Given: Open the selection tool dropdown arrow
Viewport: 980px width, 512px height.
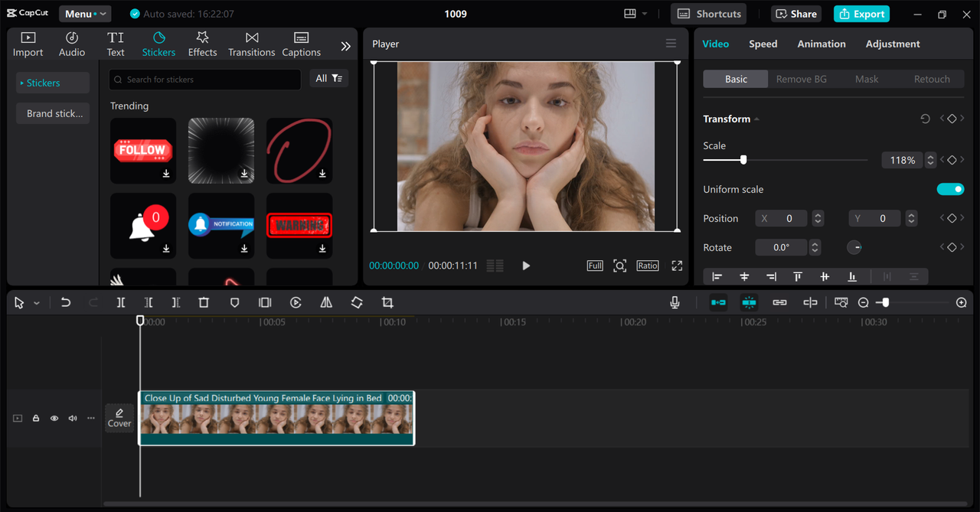Looking at the screenshot, I should coord(36,303).
